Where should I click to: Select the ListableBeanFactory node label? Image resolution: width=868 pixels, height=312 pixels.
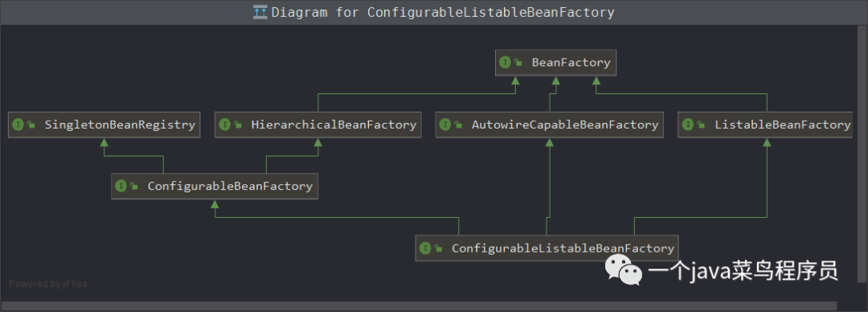[x=783, y=125]
